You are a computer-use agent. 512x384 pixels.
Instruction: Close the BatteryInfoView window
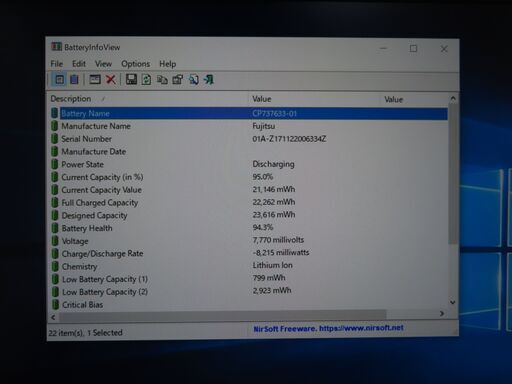pos(444,49)
